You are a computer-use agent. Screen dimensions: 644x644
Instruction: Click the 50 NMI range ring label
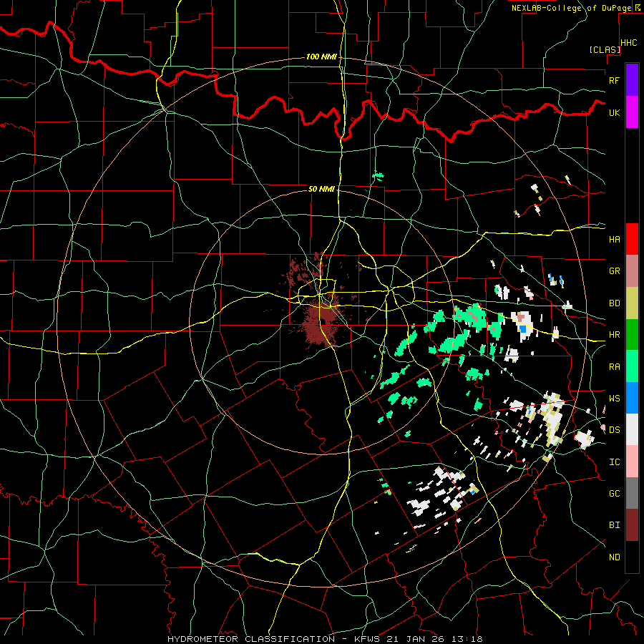[x=321, y=189]
